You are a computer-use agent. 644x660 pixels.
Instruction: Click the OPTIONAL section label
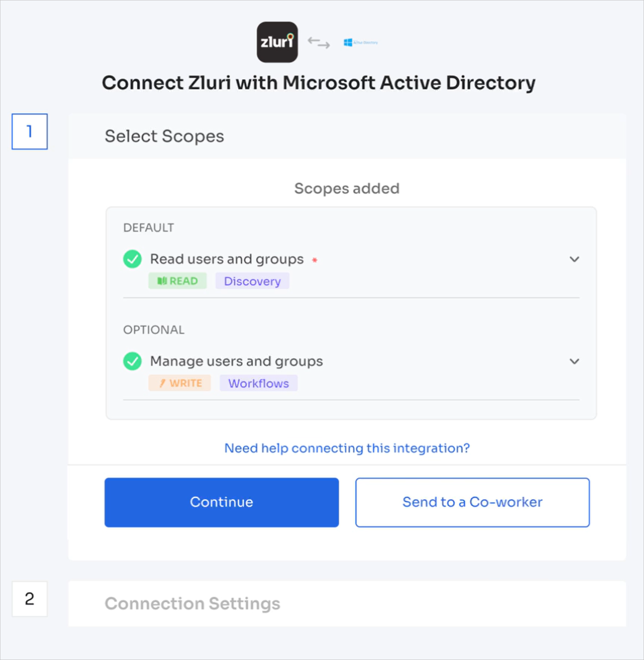(x=154, y=330)
